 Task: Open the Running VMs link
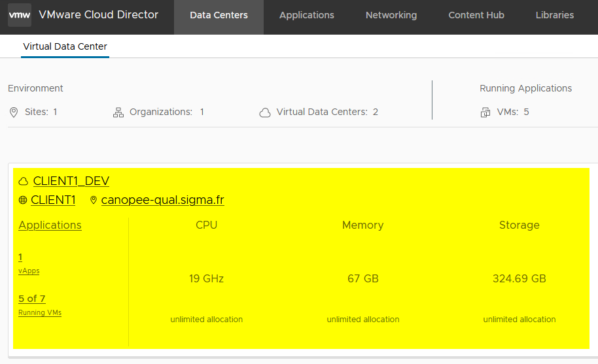click(40, 312)
